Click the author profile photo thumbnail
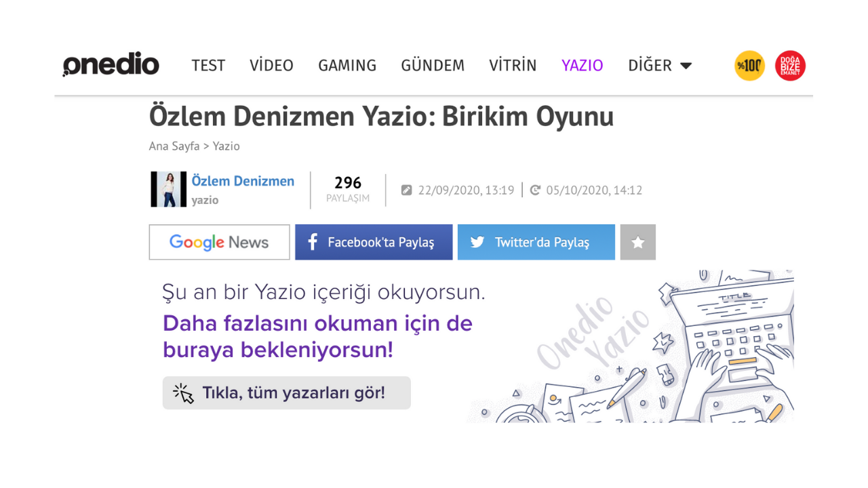 point(168,189)
